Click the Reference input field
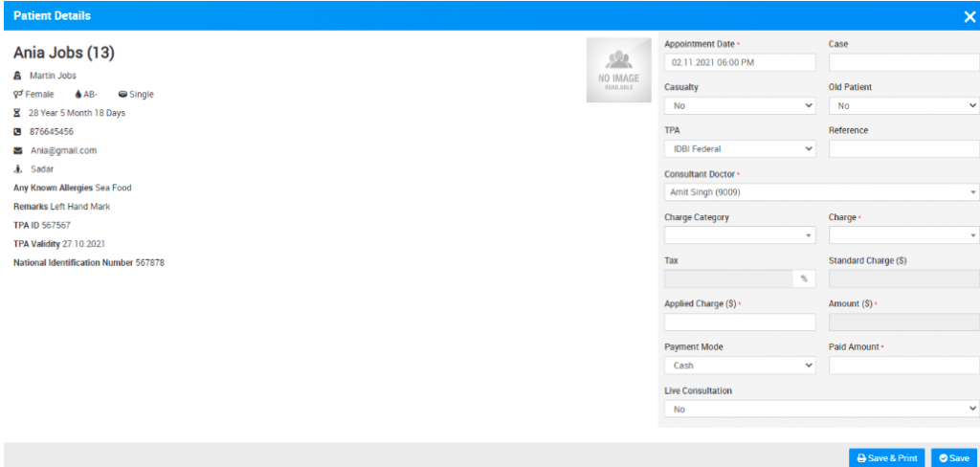 903,148
